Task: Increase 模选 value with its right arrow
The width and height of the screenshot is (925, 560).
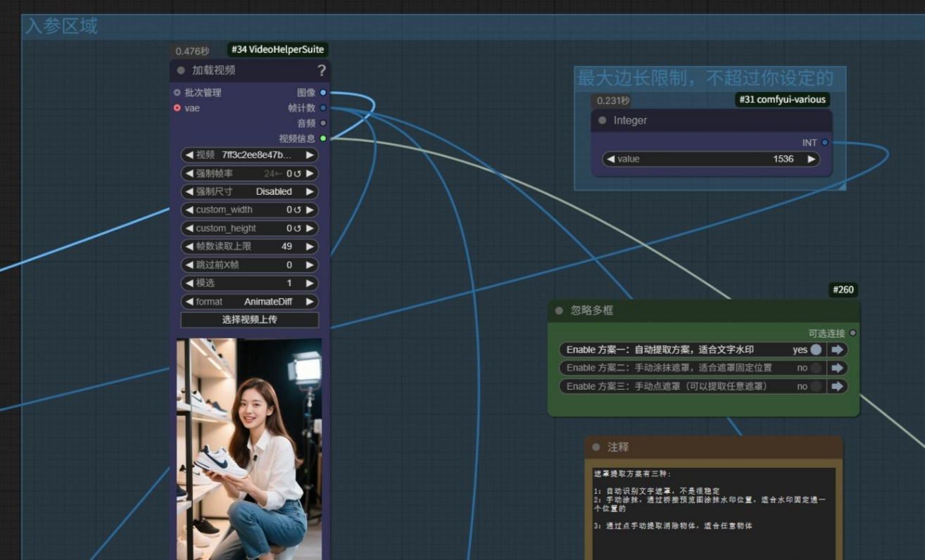Action: 309,283
